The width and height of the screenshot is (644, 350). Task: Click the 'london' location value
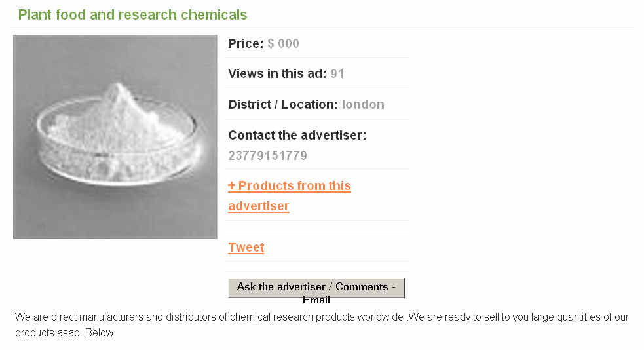point(363,104)
